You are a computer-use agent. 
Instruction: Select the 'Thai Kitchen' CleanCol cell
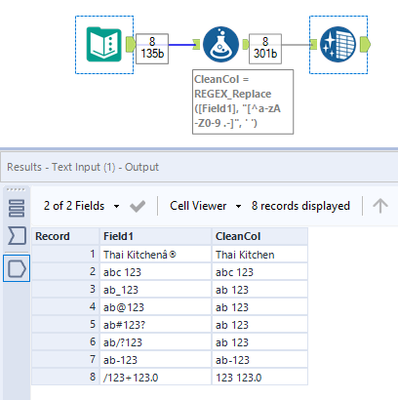(x=260, y=255)
